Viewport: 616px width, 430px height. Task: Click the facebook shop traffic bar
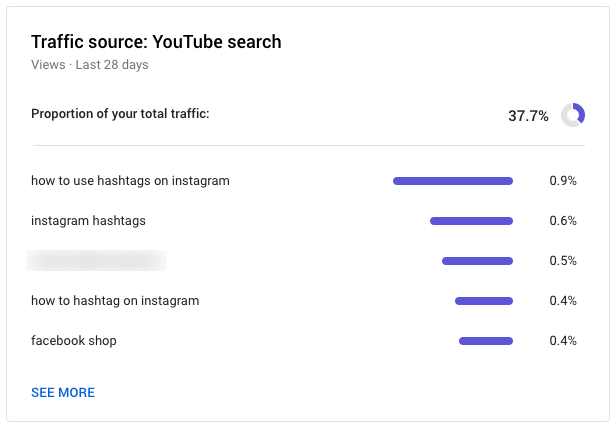click(486, 341)
